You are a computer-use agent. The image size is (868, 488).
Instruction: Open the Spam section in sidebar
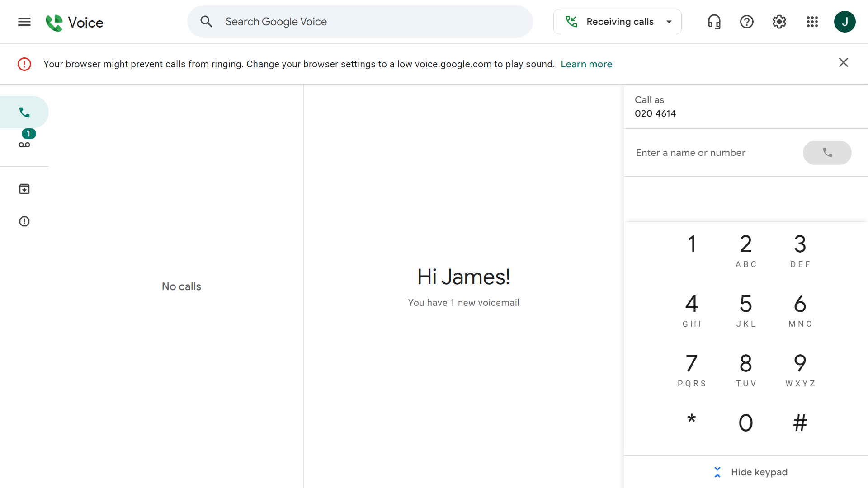click(25, 221)
